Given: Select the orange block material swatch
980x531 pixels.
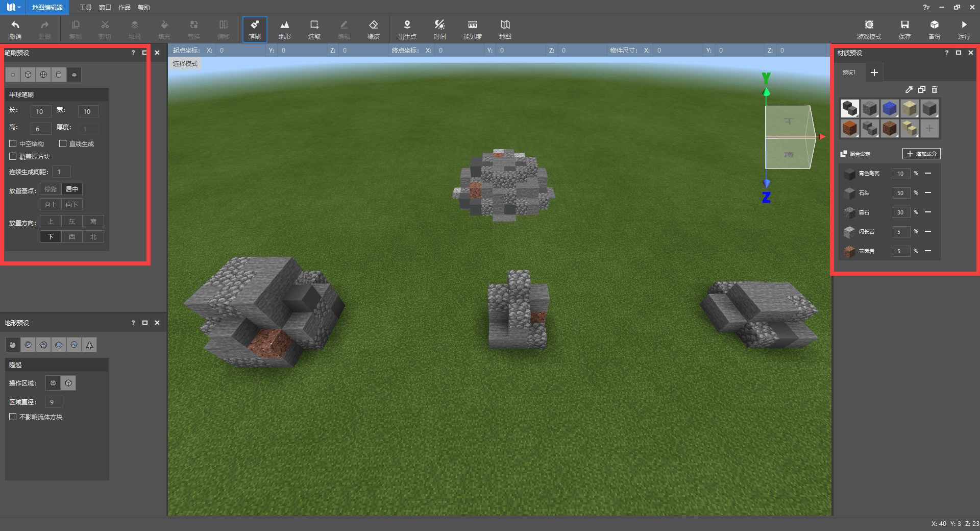Looking at the screenshot, I should (850, 128).
